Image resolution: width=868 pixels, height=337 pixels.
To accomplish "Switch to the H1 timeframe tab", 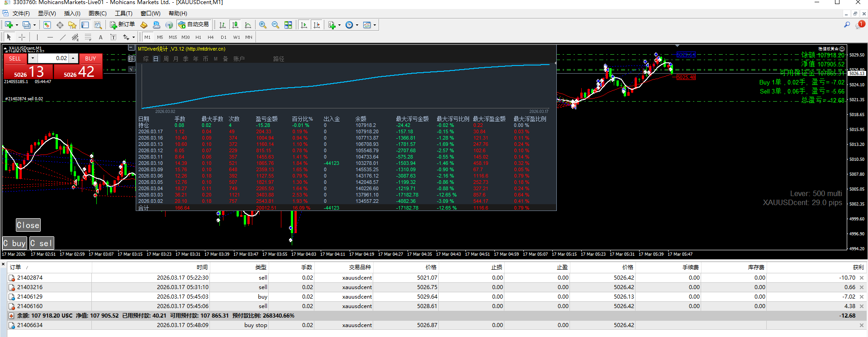I will (198, 37).
